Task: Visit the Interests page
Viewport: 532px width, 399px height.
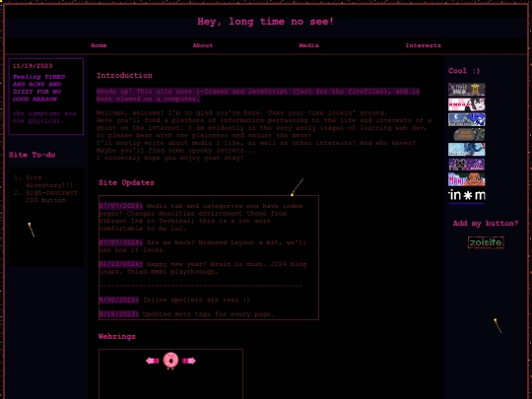Action: [x=423, y=45]
